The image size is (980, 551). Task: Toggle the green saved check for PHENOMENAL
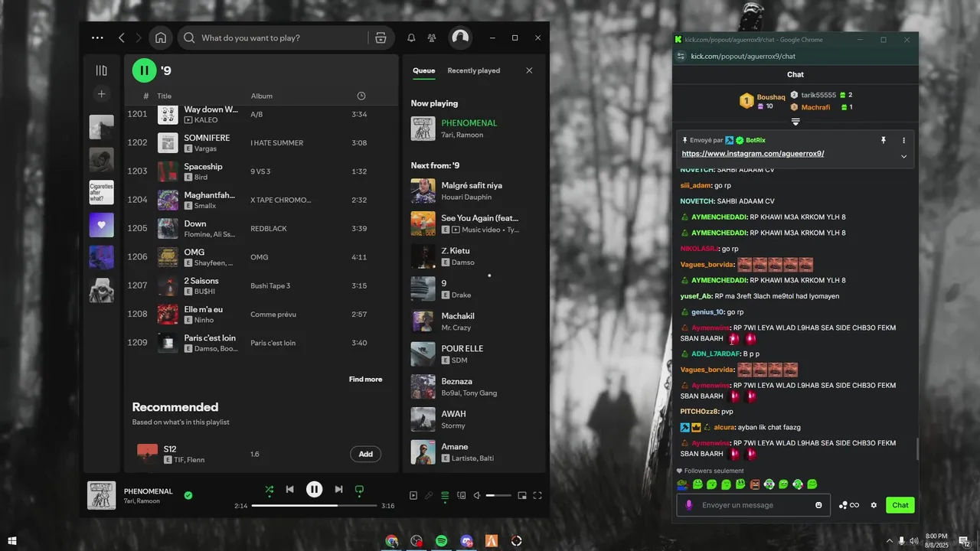pos(188,495)
